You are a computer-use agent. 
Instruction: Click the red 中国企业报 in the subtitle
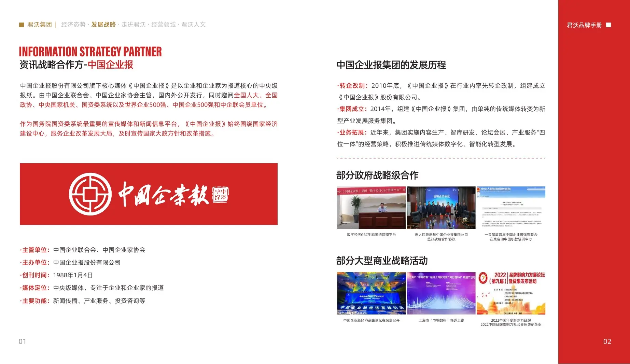click(x=110, y=65)
